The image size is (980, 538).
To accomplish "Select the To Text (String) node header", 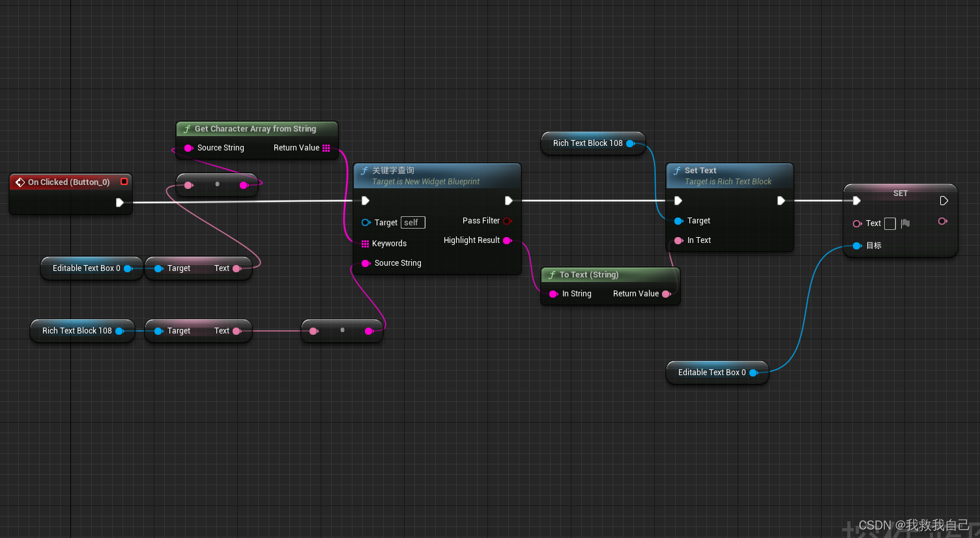I will coord(611,275).
